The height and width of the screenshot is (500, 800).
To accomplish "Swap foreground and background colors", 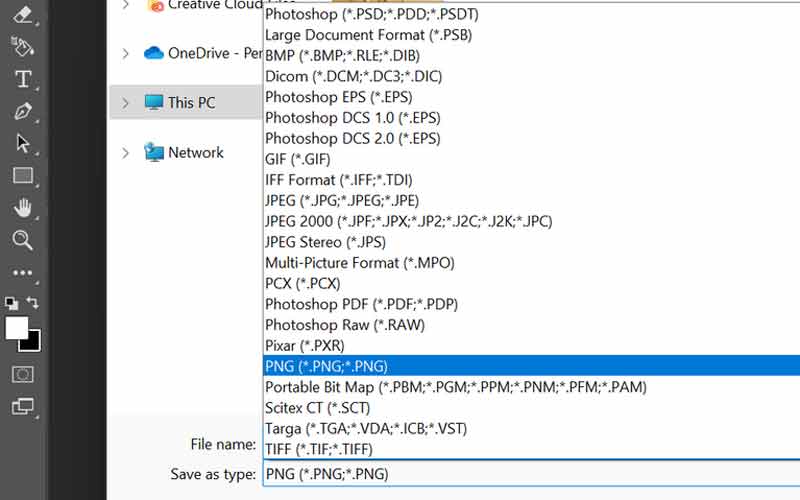I will coord(34,302).
